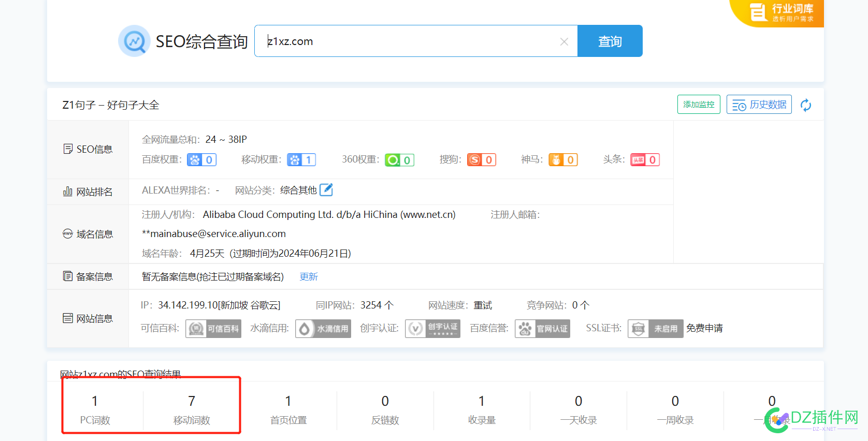Click the Toutiao weight badge

click(645, 160)
